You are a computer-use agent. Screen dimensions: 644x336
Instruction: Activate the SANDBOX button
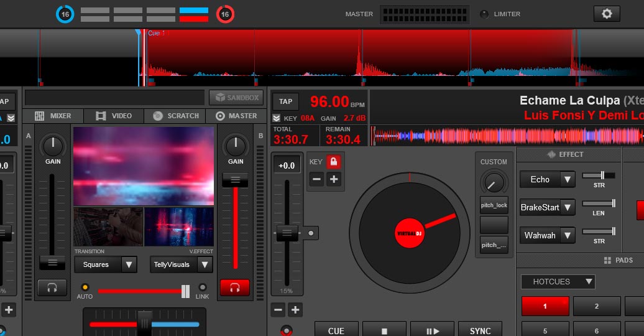[236, 98]
